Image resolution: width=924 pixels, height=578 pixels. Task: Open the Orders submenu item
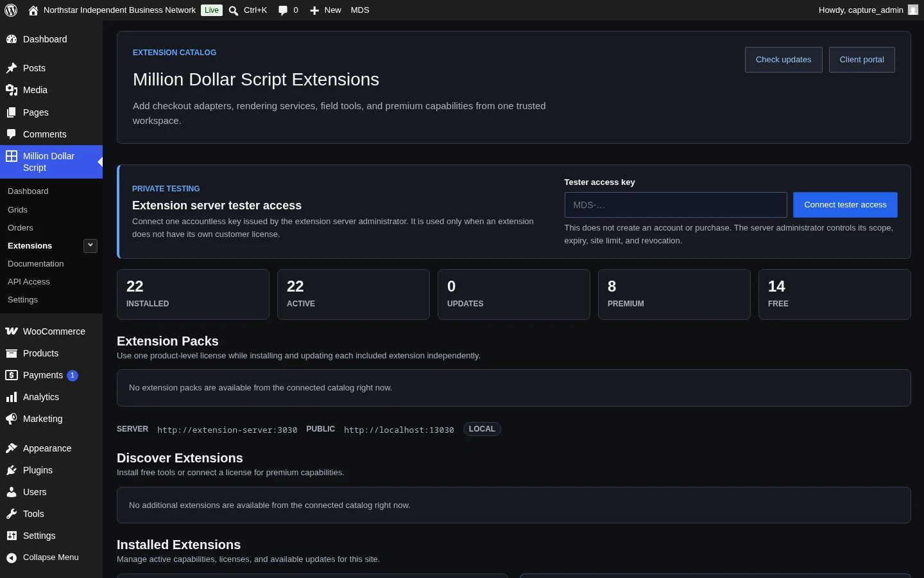pyautogui.click(x=21, y=228)
